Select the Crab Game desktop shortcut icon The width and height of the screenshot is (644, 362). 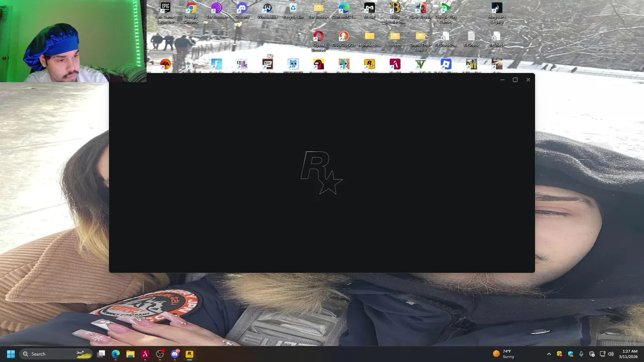[x=242, y=64]
